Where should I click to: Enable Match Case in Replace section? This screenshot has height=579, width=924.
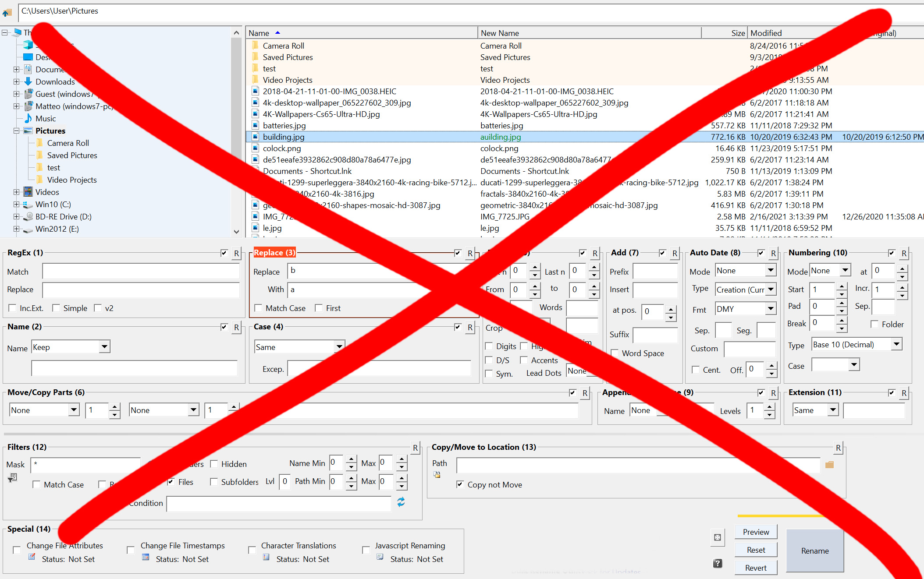point(259,308)
